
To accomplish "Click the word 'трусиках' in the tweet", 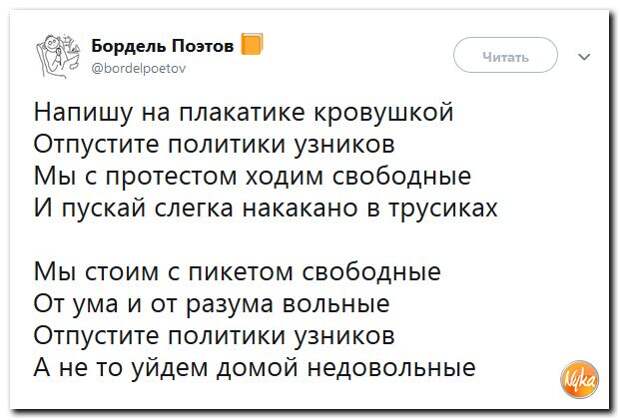I will [x=444, y=208].
